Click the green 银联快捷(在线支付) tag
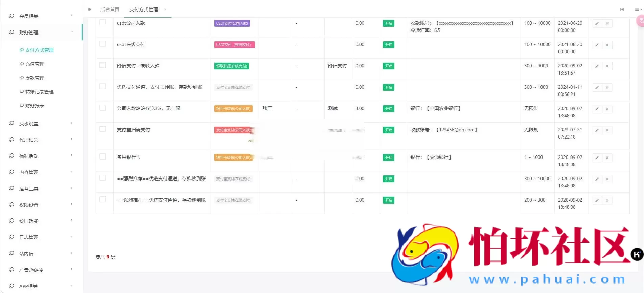 232,66
